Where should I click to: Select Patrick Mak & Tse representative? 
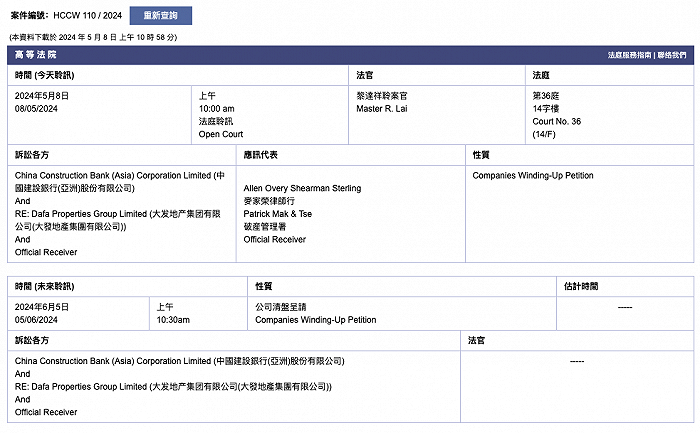pos(277,214)
